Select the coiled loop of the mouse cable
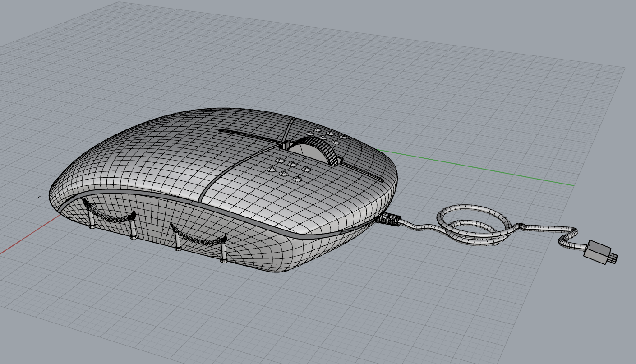 pos(474,224)
